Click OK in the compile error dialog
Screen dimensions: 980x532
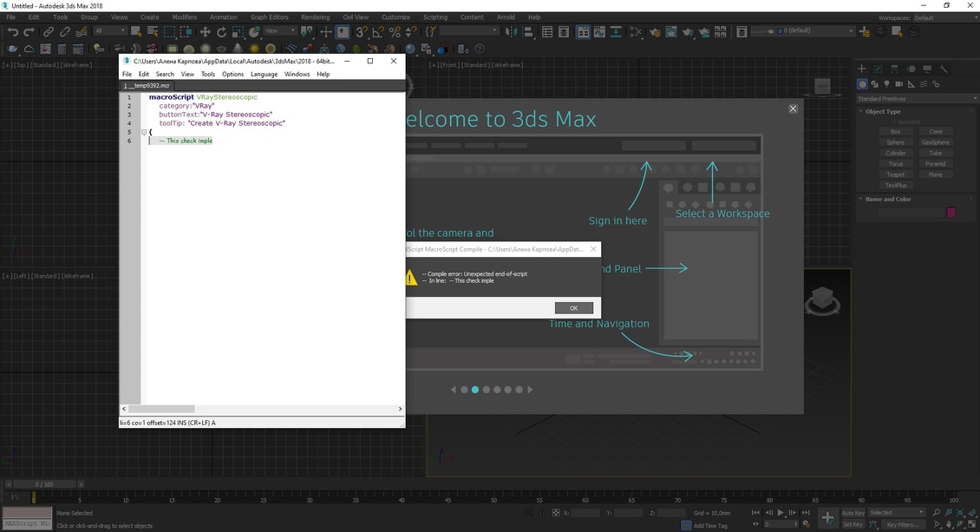point(573,308)
